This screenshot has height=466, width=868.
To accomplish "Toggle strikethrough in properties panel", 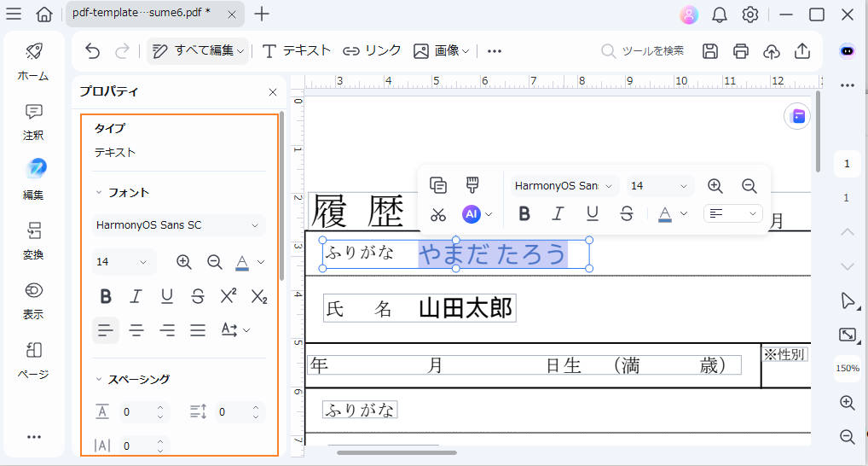I will pos(198,296).
